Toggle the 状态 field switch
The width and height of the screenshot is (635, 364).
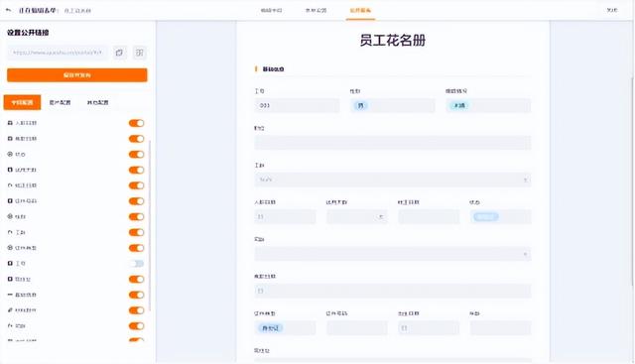click(x=137, y=155)
